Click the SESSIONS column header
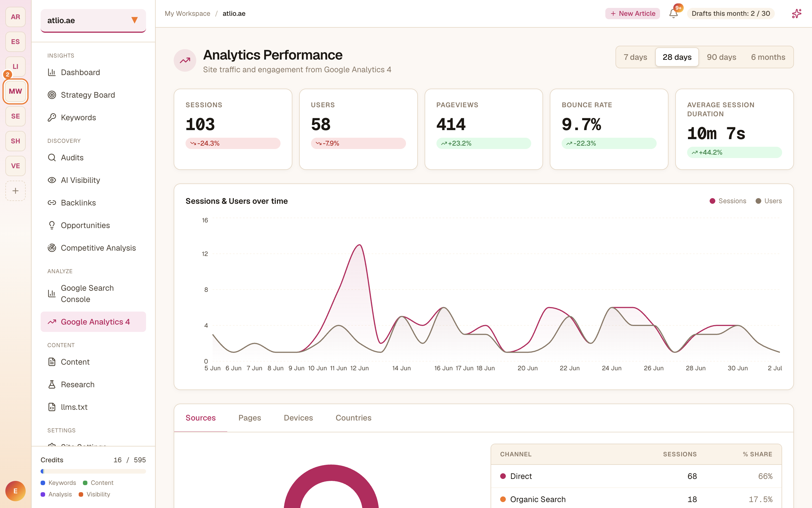 [680, 454]
